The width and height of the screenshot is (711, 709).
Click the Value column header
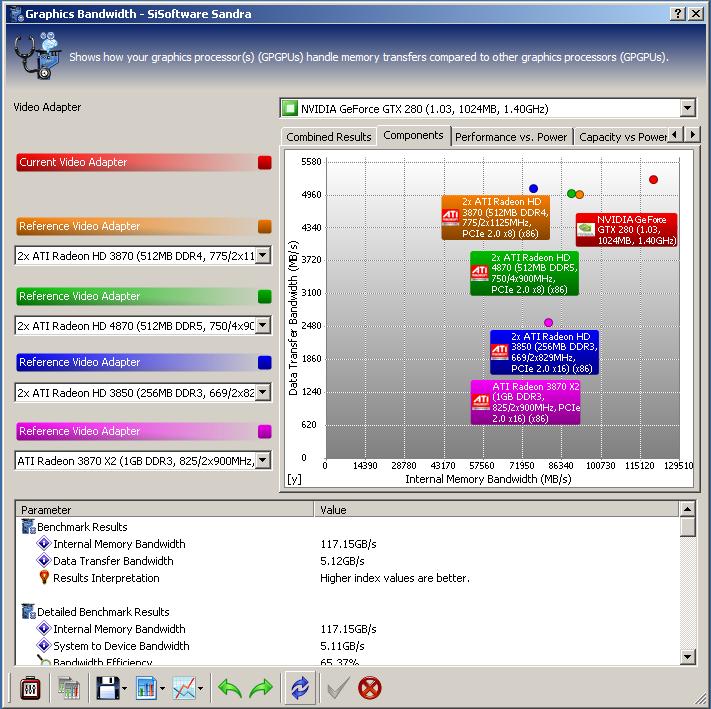point(497,510)
